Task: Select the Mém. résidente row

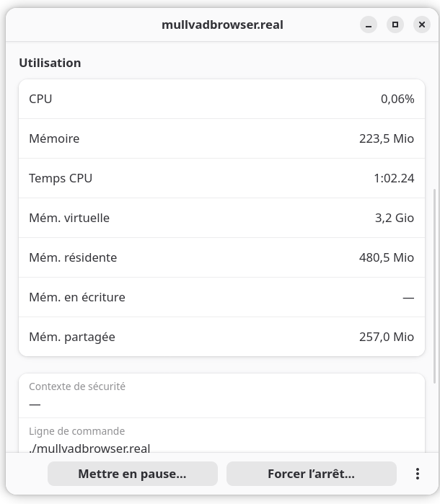Action: 221,257
